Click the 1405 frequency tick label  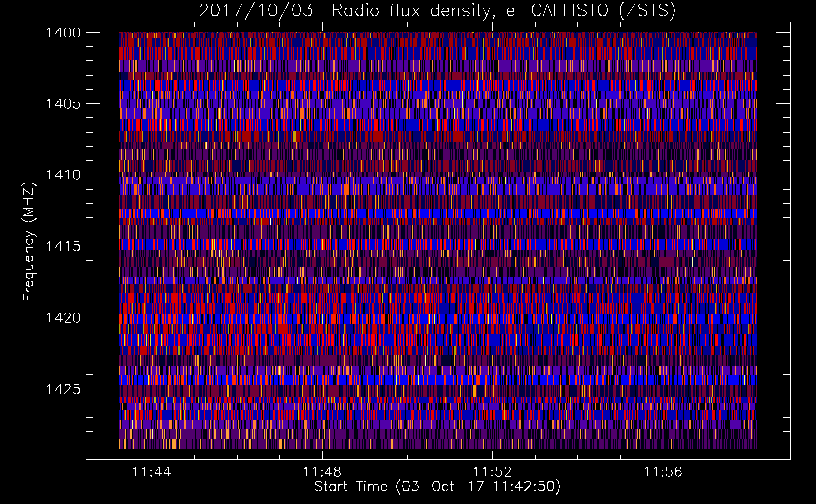pyautogui.click(x=63, y=104)
